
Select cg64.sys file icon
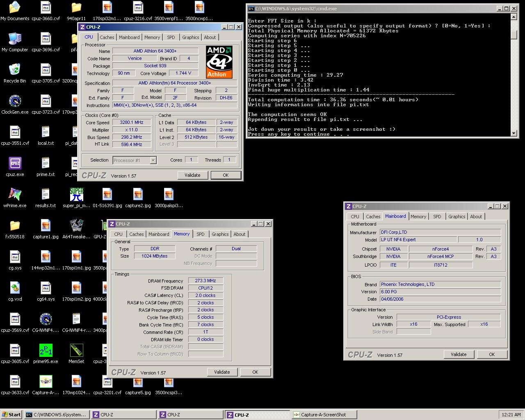46,292
